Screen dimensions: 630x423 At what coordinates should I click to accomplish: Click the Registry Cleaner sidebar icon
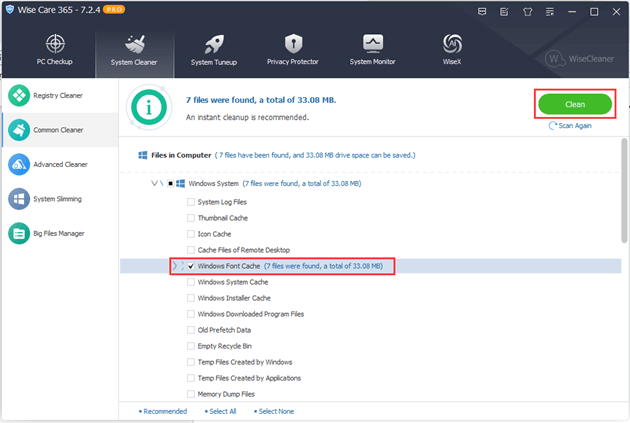[x=19, y=96]
